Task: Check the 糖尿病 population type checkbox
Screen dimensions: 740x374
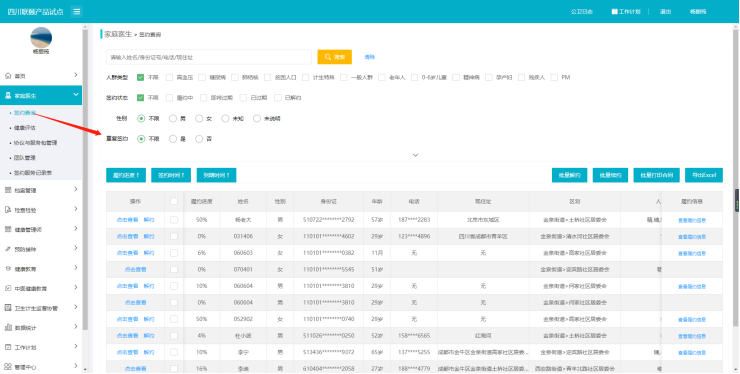Action: click(x=202, y=77)
